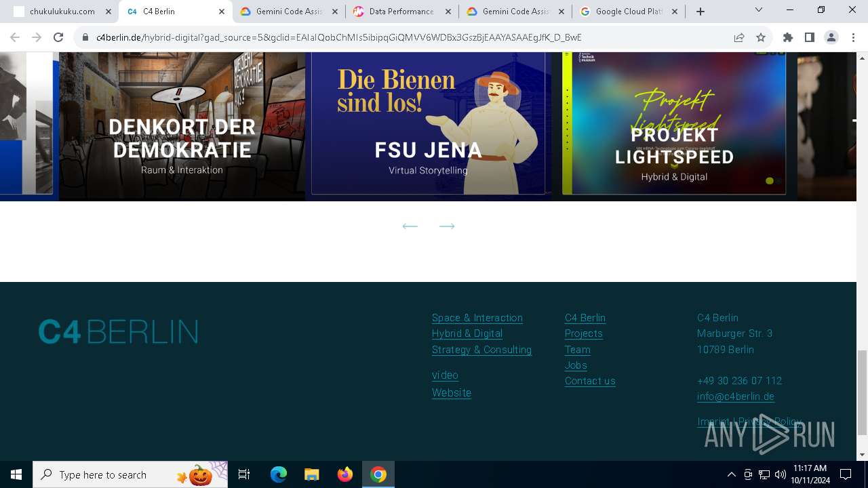Click the scrollbar down arrow

pyautogui.click(x=862, y=455)
